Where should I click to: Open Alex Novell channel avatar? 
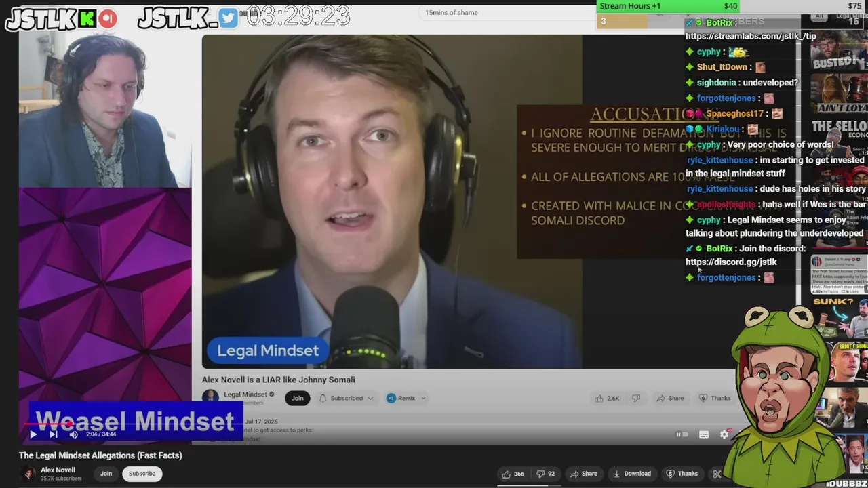pos(28,474)
